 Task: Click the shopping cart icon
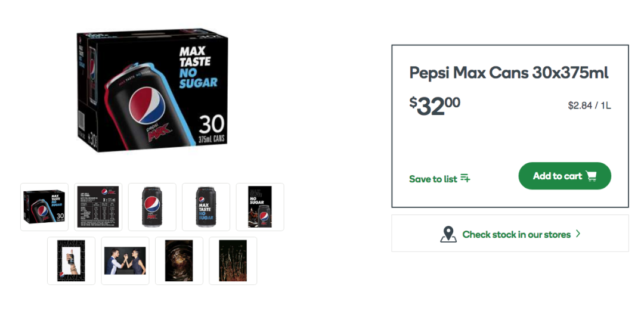click(x=592, y=176)
